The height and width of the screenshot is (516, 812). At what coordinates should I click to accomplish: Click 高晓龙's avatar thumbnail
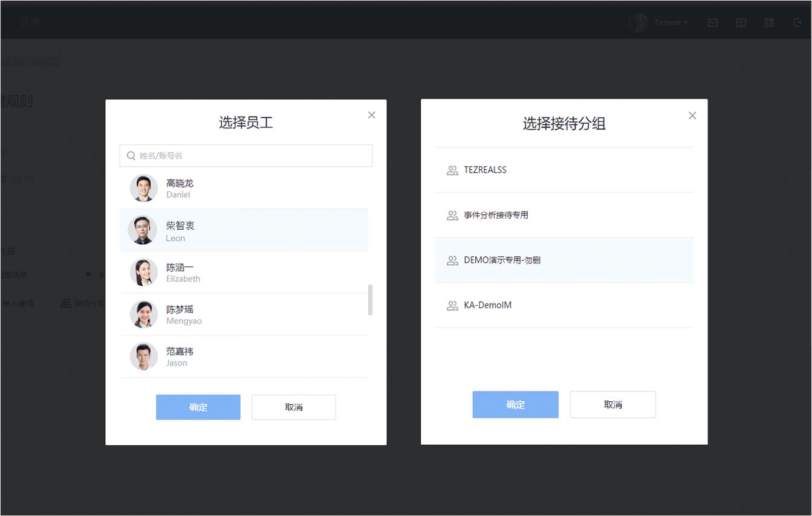click(143, 188)
